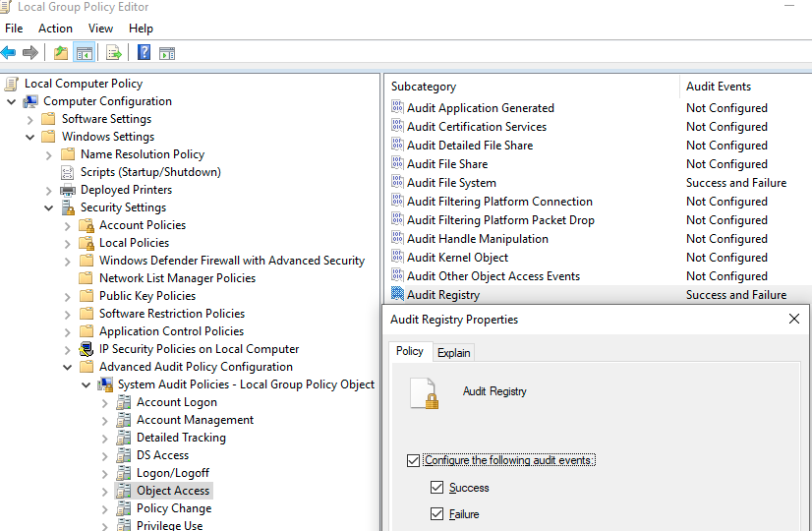The height and width of the screenshot is (531, 812).
Task: Click the Audit Kernel Object policy icon
Action: (x=397, y=257)
